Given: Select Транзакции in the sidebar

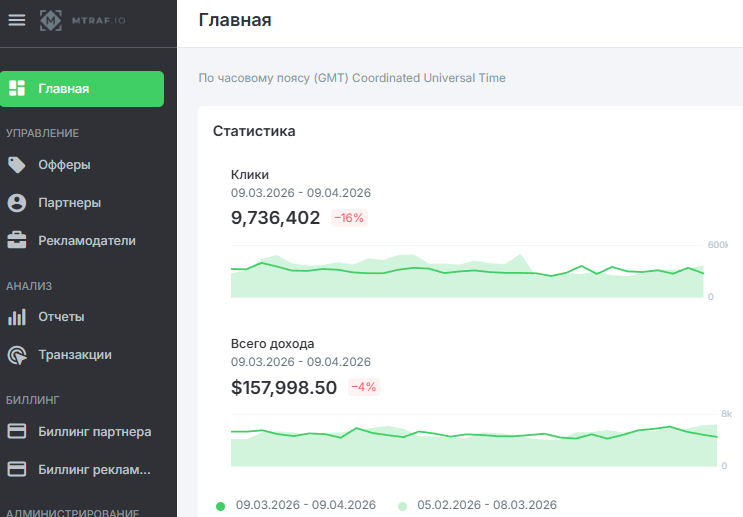Looking at the screenshot, I should (74, 355).
